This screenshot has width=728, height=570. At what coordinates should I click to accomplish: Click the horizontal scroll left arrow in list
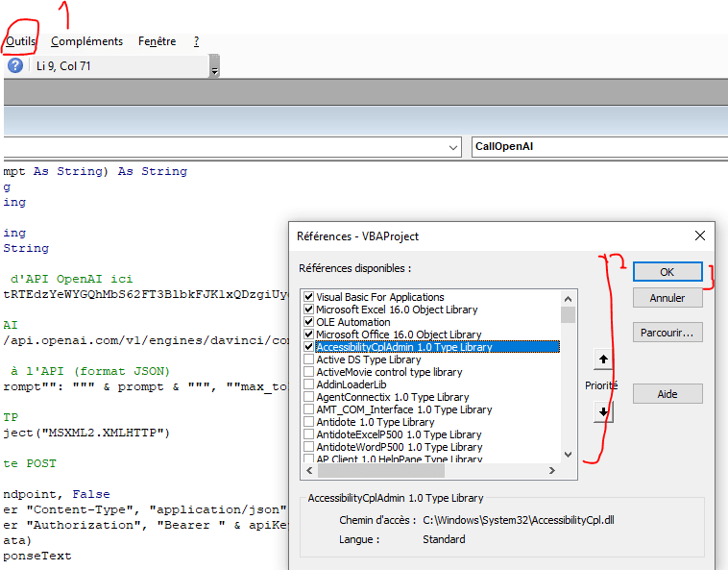(x=308, y=471)
